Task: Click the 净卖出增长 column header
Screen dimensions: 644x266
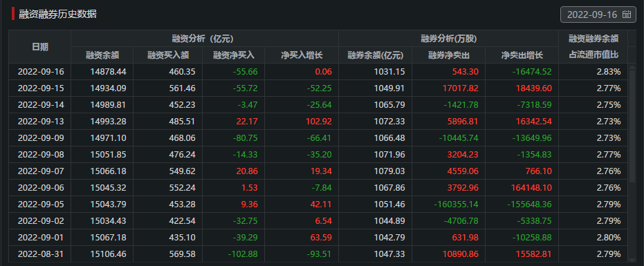Action: click(522, 55)
